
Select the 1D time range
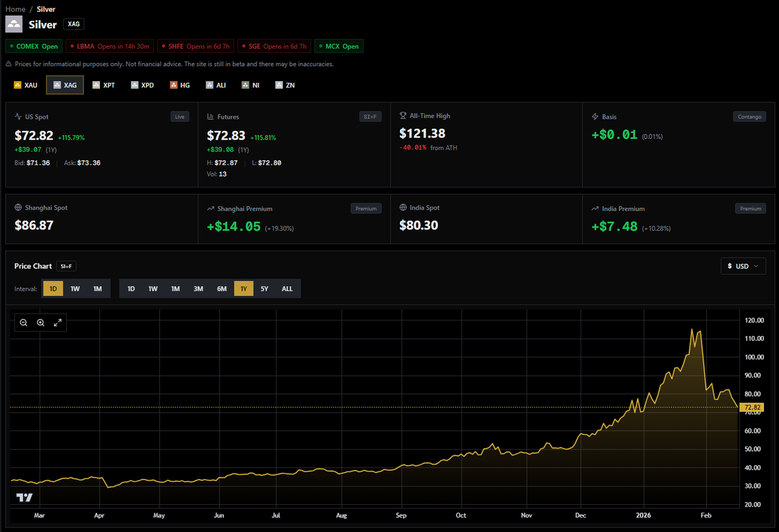tap(131, 289)
